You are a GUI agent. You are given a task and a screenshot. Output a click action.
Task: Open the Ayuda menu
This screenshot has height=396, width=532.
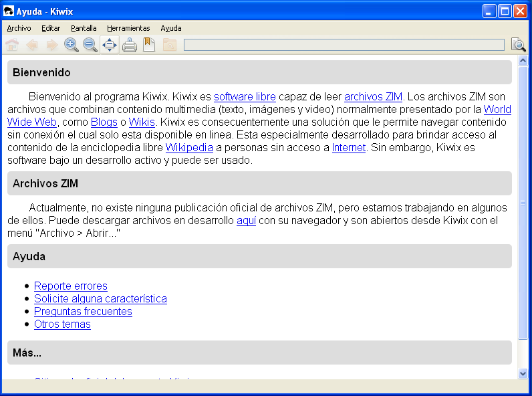[x=171, y=28]
